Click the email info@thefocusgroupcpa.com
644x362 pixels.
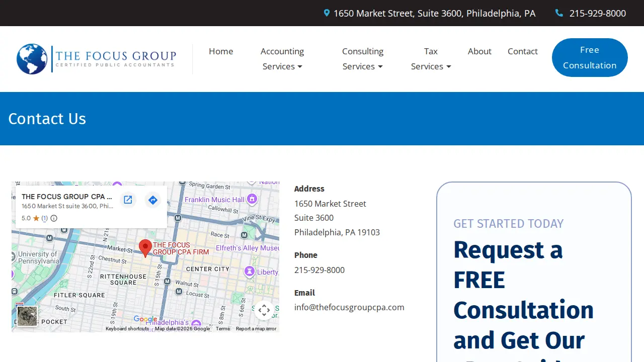pos(349,307)
